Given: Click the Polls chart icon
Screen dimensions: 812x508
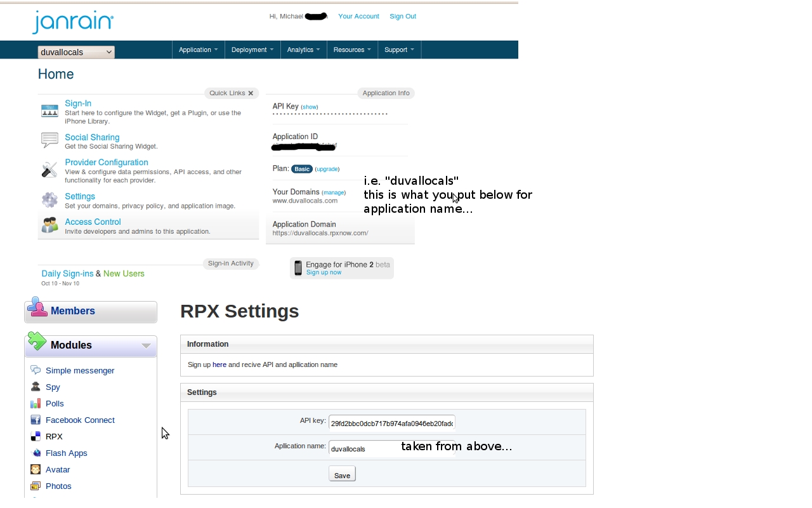Looking at the screenshot, I should pos(36,403).
